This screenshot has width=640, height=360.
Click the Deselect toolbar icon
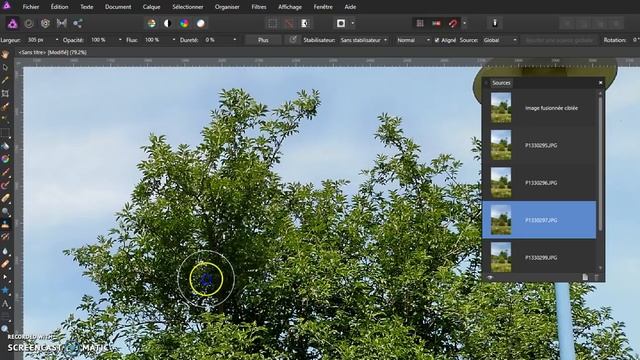289,23
